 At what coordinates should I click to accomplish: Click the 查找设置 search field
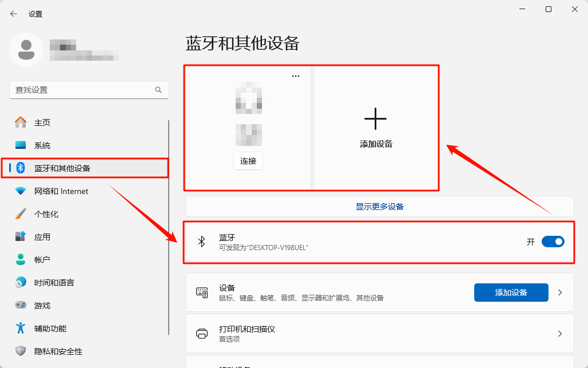click(83, 90)
